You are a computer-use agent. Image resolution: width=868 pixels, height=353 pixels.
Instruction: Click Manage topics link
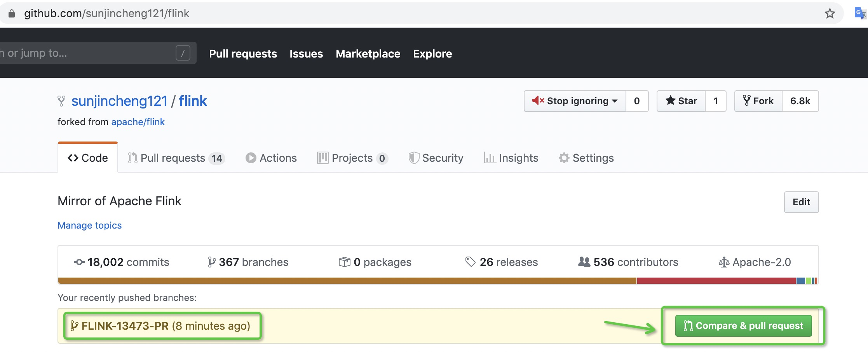coord(90,225)
